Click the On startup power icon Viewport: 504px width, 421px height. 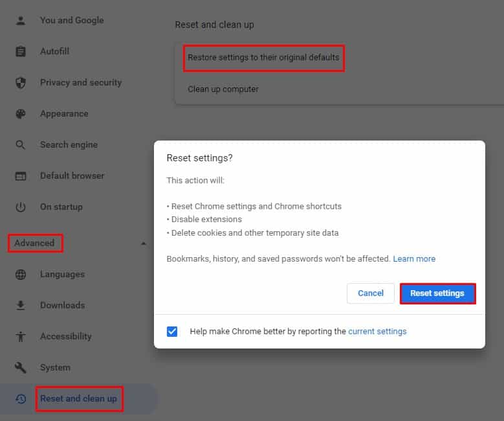21,207
